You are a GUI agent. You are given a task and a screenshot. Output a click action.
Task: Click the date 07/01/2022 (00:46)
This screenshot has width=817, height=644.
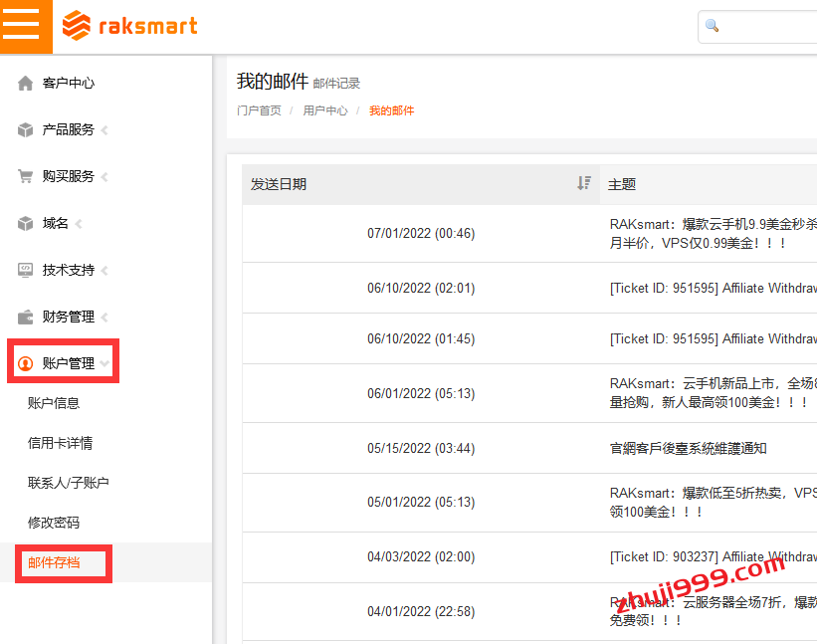421,234
